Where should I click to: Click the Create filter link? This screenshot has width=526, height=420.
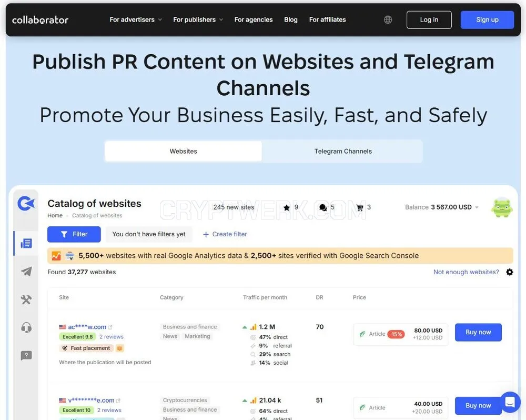click(x=225, y=234)
